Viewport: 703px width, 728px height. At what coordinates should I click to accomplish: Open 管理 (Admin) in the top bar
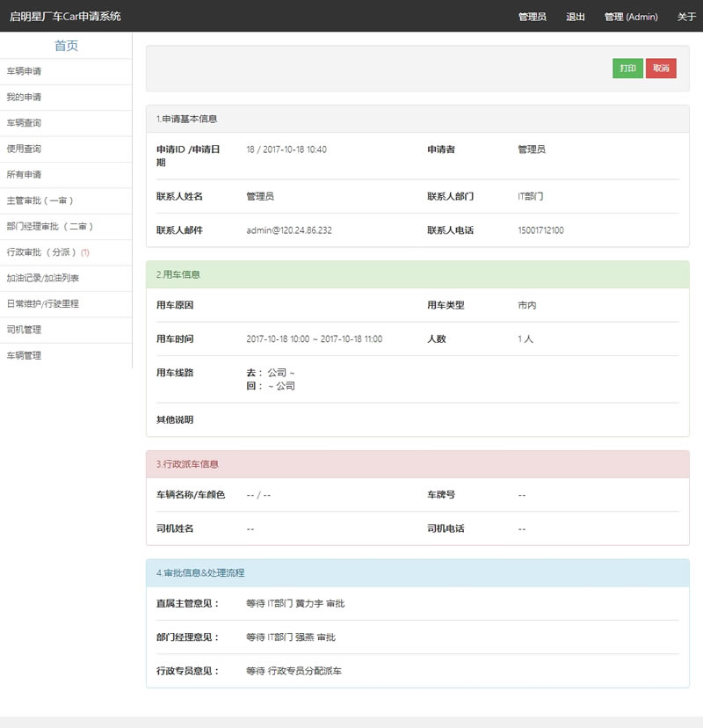click(x=630, y=17)
